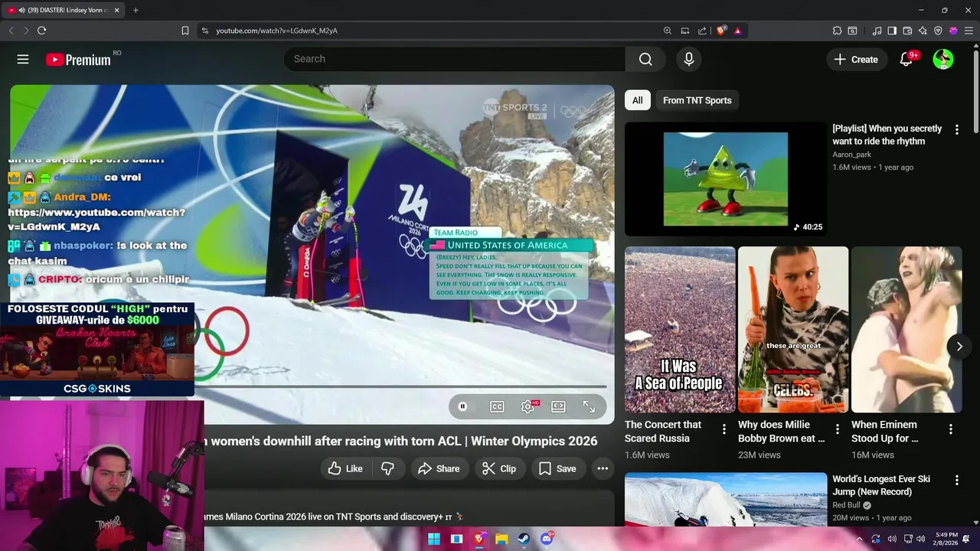Image resolution: width=980 pixels, height=551 pixels.
Task: Open the Red Bull channel link
Action: [x=846, y=506]
